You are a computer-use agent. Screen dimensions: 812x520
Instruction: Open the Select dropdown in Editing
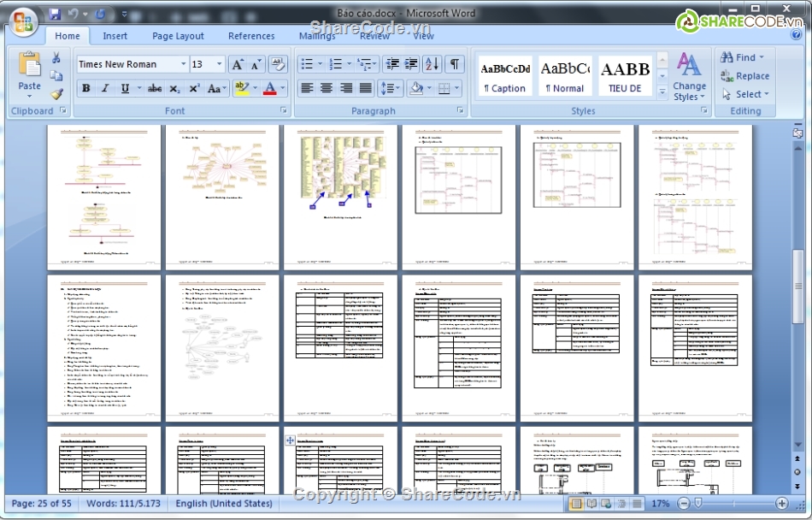[x=746, y=94]
